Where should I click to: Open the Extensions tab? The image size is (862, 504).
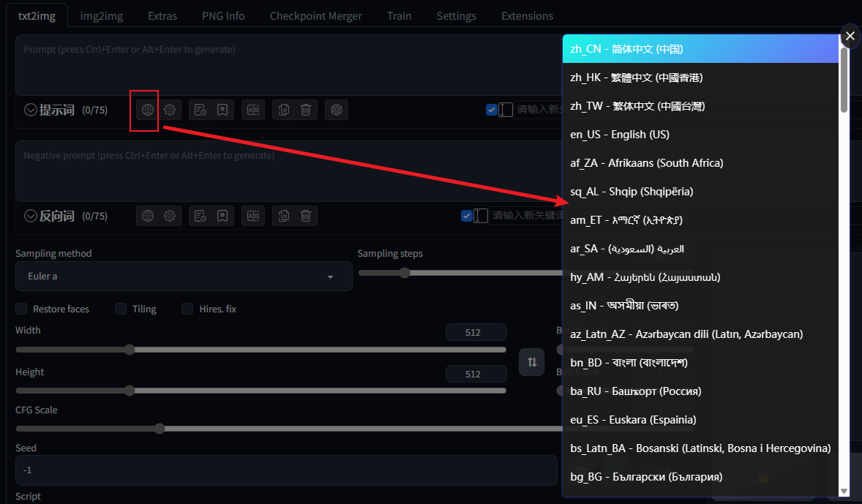pyautogui.click(x=527, y=15)
